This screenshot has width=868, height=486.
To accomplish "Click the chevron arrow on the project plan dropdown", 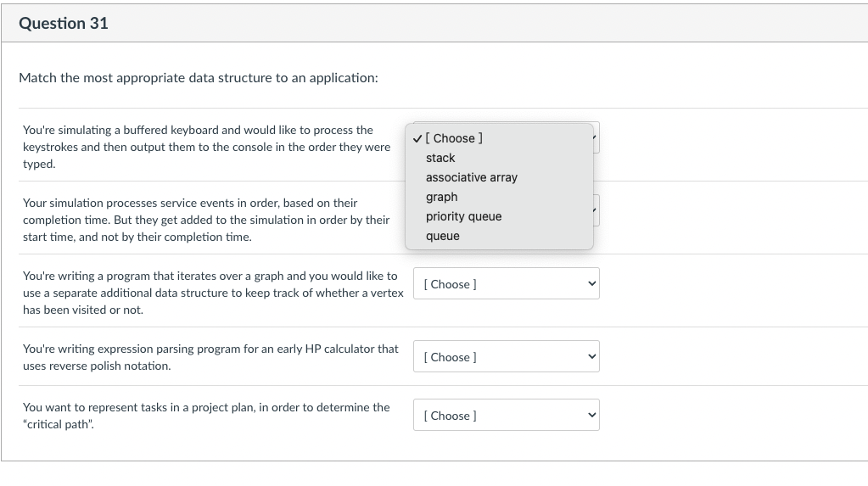I will [x=591, y=416].
